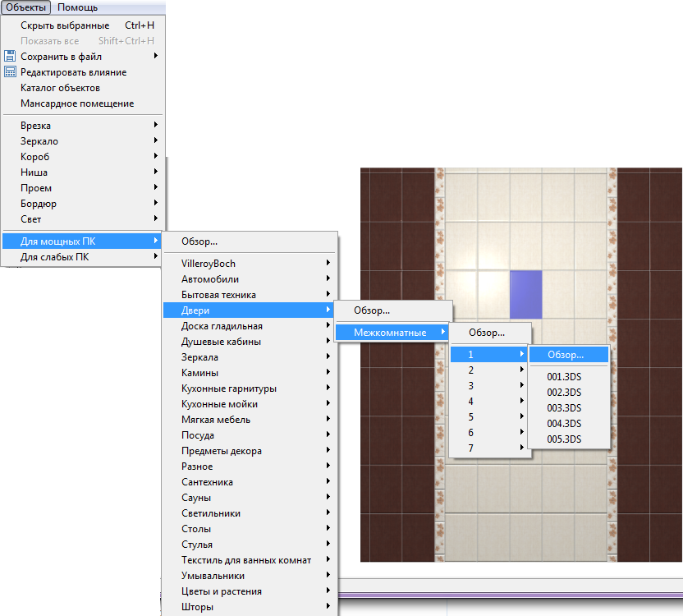
Task: Open Стулья category
Action: point(250,545)
